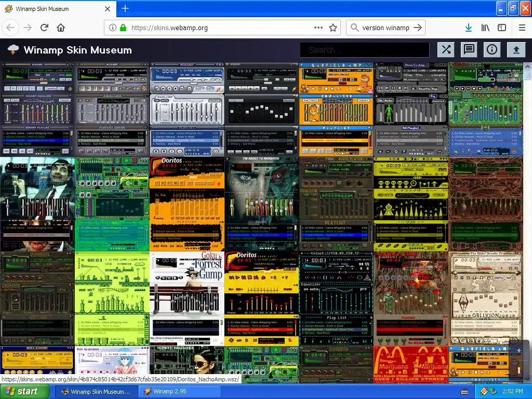Click the random skin shuffle icon

[446, 50]
